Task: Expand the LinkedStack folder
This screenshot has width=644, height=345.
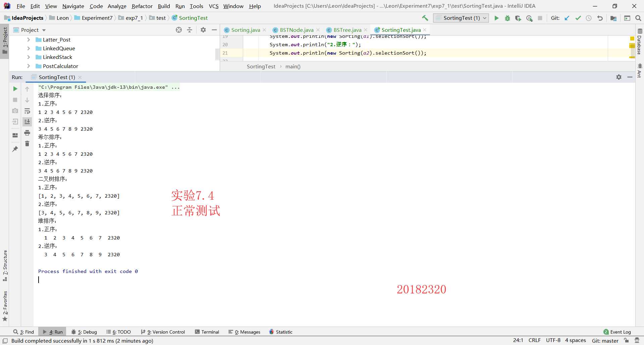Action: pos(29,57)
